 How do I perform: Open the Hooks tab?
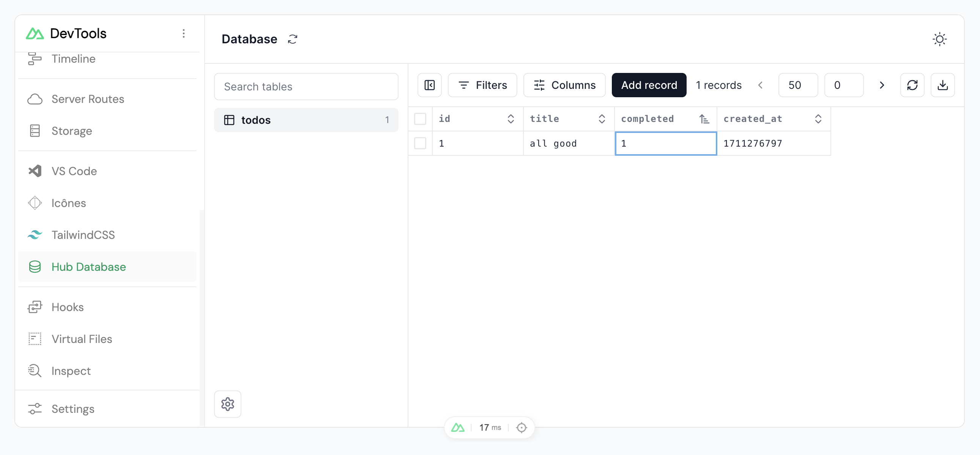coord(107,307)
